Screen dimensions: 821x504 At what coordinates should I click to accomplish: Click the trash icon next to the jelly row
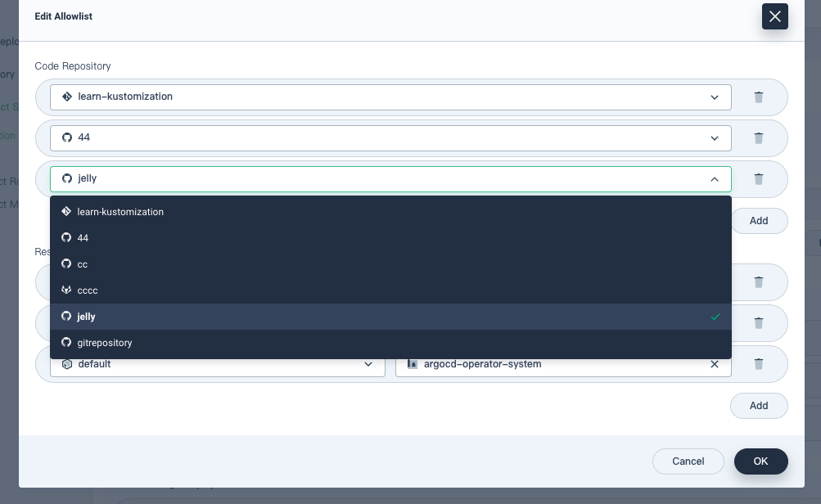[x=758, y=178]
